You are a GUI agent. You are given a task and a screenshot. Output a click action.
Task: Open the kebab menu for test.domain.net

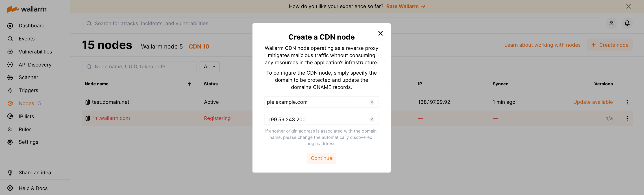point(627,102)
